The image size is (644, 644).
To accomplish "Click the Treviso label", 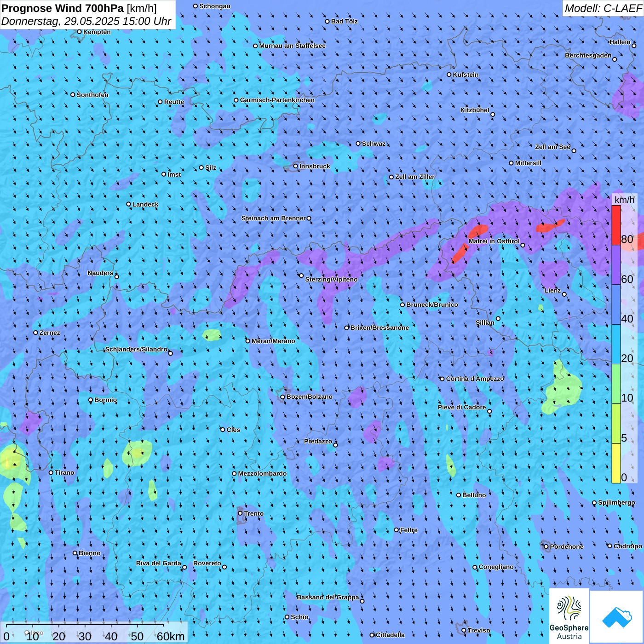I will point(479,630).
